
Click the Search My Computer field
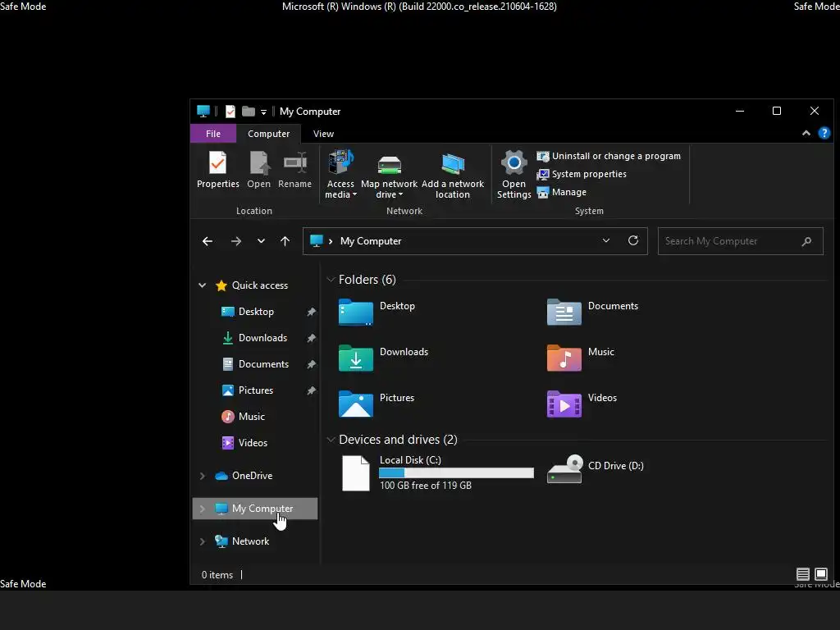(x=741, y=241)
